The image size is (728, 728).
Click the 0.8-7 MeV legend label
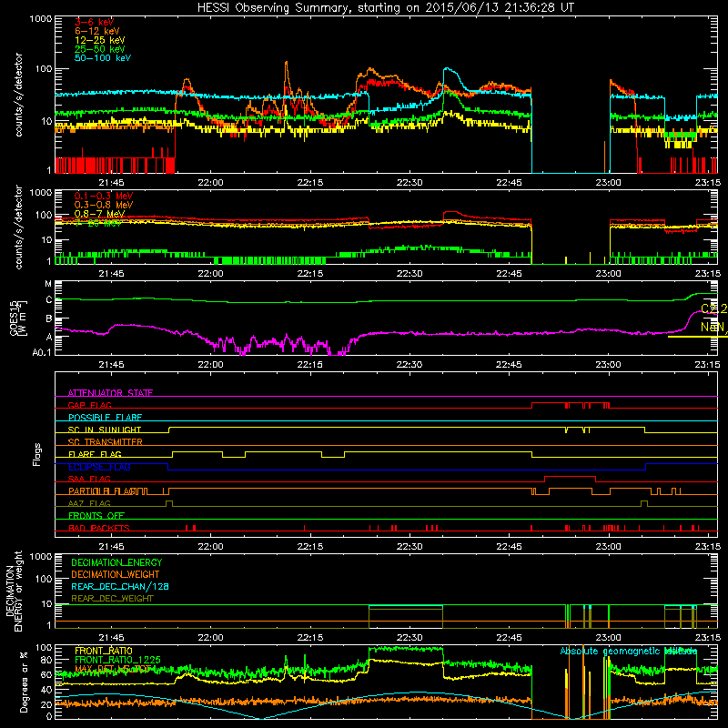(99, 214)
